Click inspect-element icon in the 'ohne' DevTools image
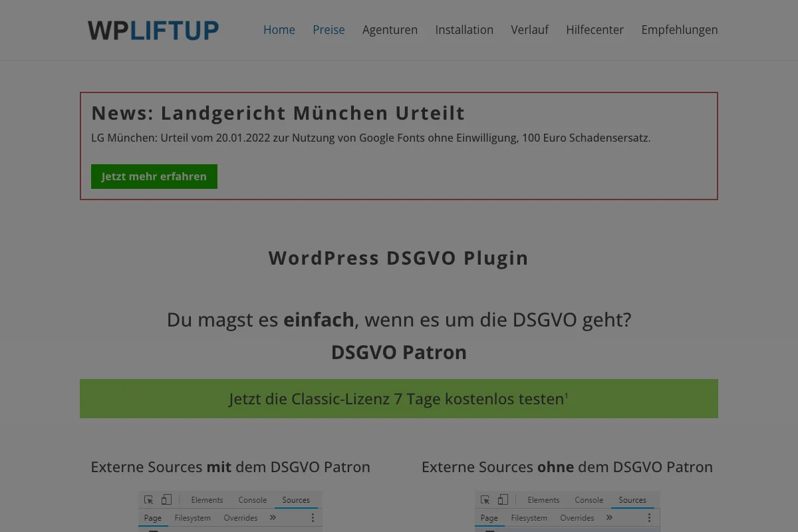This screenshot has width=798, height=532. (485, 500)
